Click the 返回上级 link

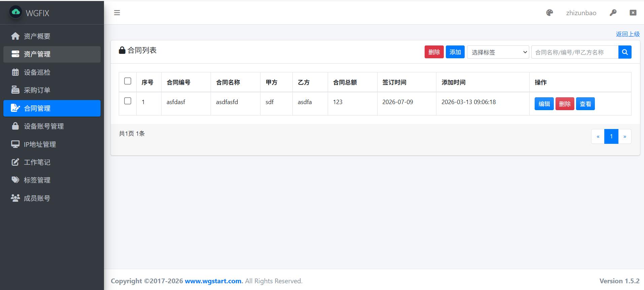pos(628,34)
